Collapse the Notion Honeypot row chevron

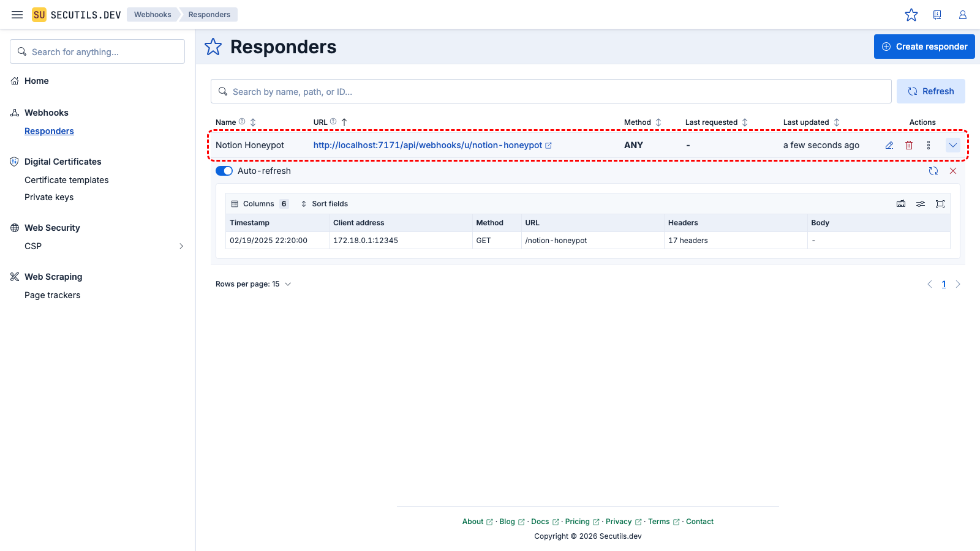point(953,145)
